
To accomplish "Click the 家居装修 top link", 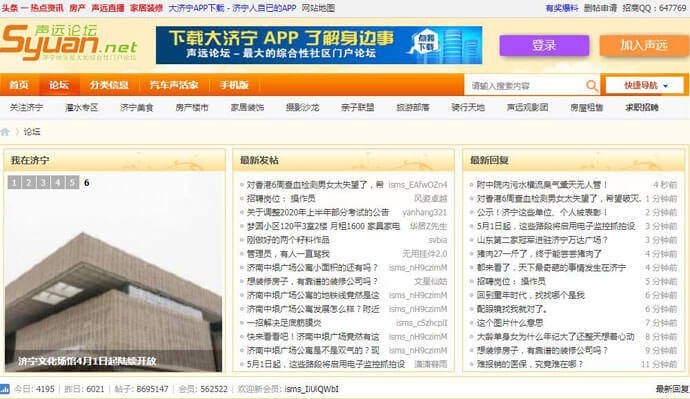I will pos(146,8).
